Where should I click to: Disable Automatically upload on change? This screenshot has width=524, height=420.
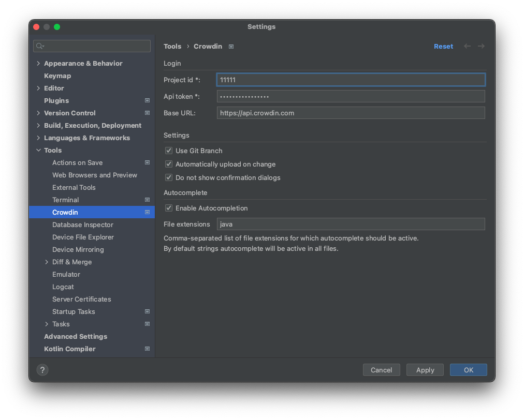point(169,164)
